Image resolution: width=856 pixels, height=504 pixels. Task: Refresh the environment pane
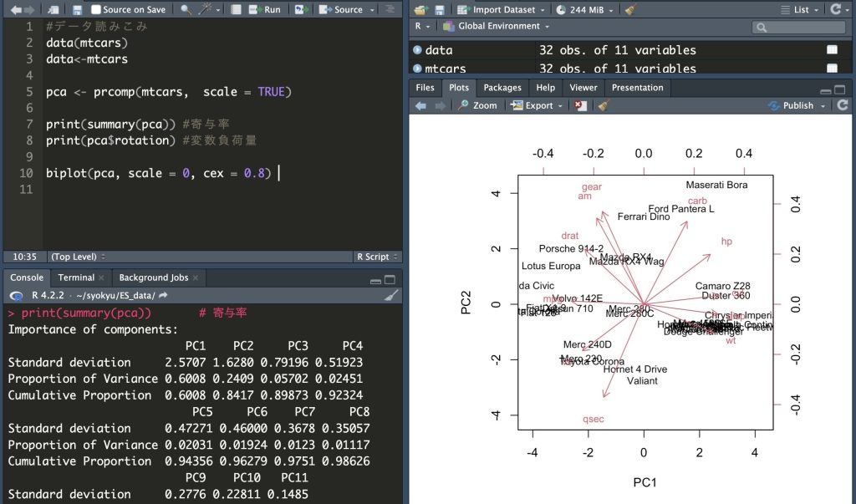[835, 9]
